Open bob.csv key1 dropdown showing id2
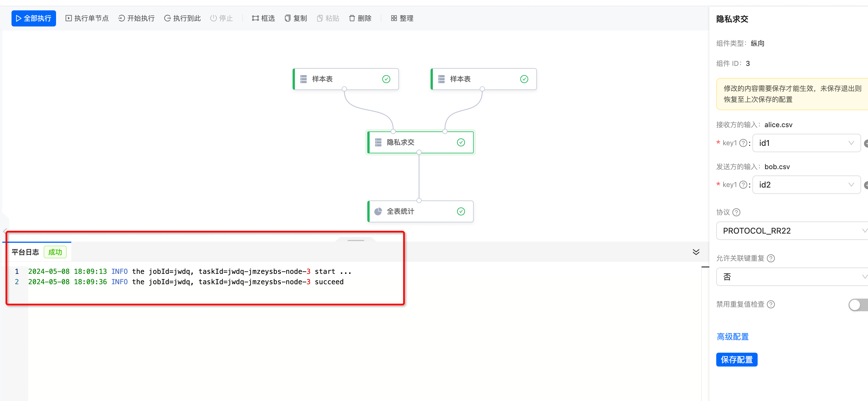868x401 pixels. pyautogui.click(x=806, y=185)
